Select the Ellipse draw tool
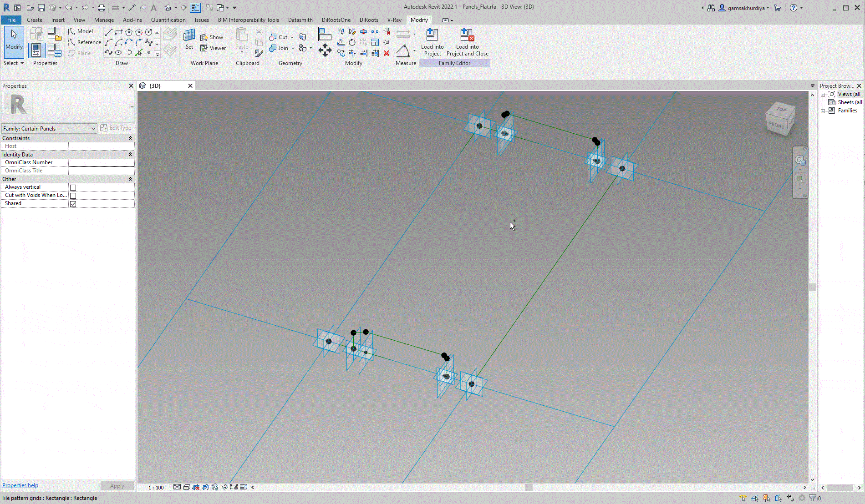This screenshot has height=504, width=865. [x=119, y=53]
